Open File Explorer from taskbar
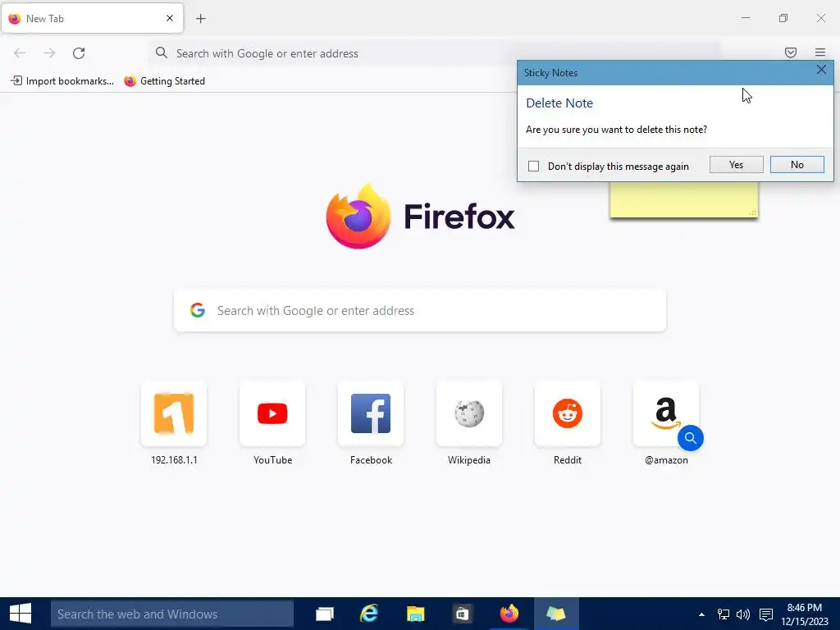The width and height of the screenshot is (840, 630). 415,614
